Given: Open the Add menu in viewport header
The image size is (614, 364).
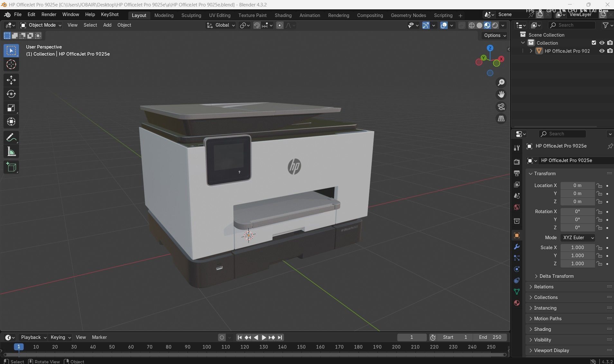Looking at the screenshot, I should 107,25.
